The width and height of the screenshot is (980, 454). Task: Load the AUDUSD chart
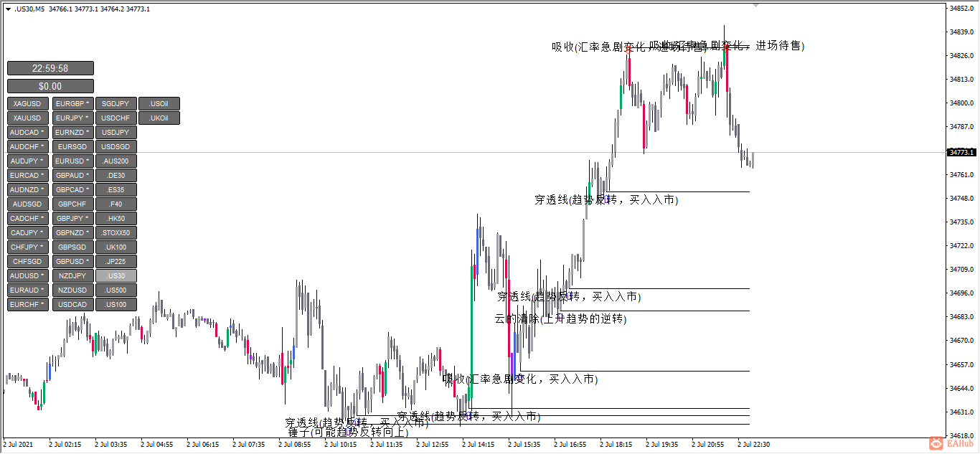[x=28, y=276]
